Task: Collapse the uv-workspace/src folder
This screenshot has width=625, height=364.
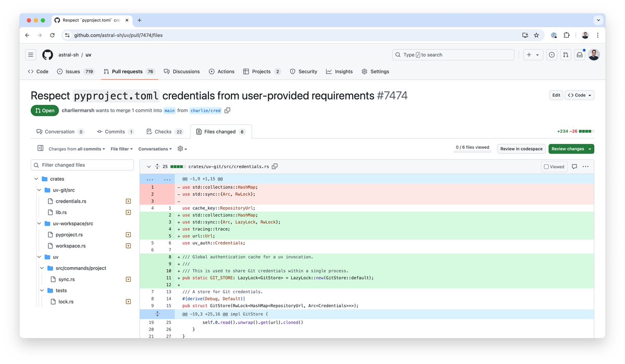Action: pos(40,223)
